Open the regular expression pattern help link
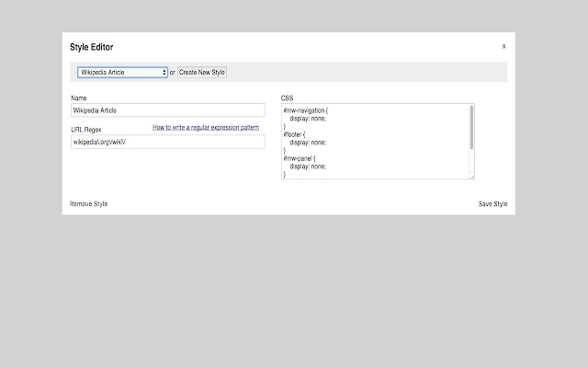The image size is (588, 368). [x=205, y=127]
